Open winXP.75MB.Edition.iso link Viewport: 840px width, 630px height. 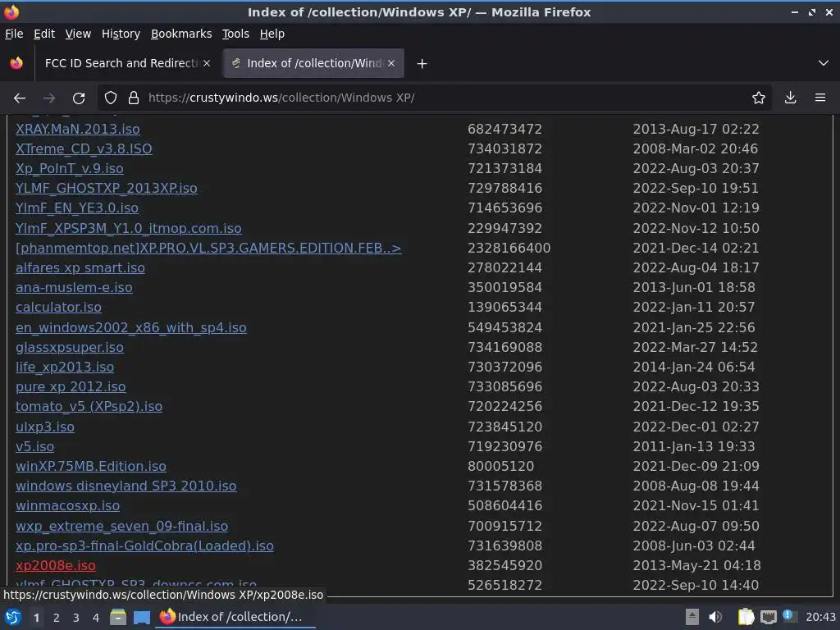pyautogui.click(x=91, y=467)
